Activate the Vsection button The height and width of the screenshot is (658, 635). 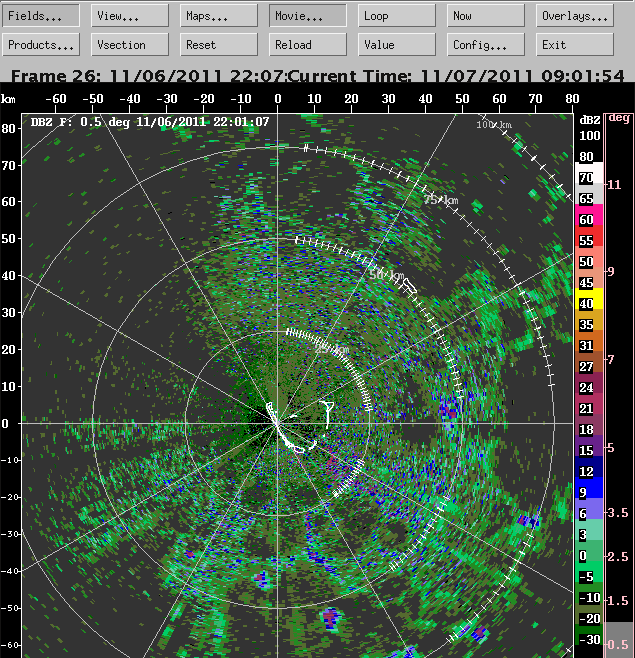(x=130, y=44)
